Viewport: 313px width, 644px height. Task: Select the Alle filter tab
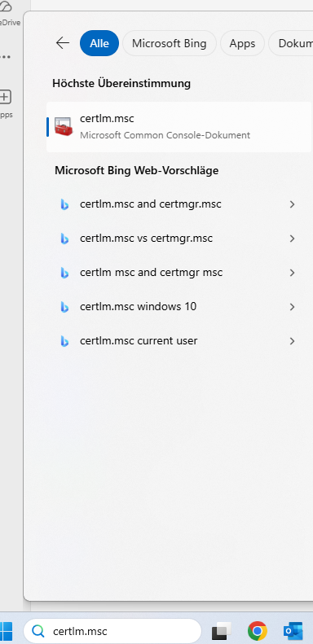click(99, 43)
